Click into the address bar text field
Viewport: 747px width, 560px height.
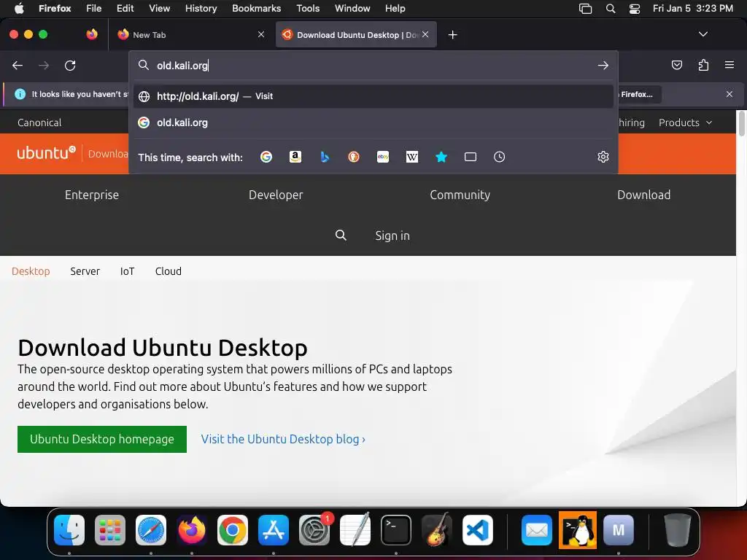click(374, 65)
